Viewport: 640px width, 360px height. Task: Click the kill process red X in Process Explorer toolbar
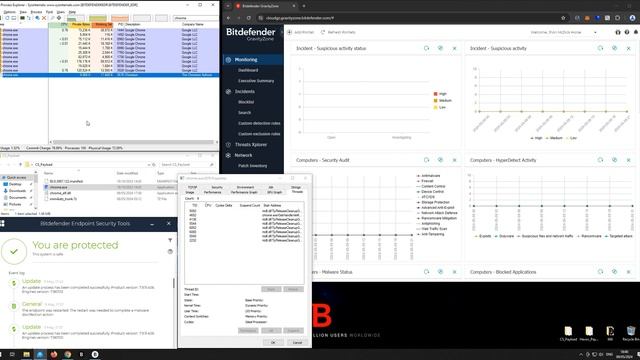(x=44, y=18)
